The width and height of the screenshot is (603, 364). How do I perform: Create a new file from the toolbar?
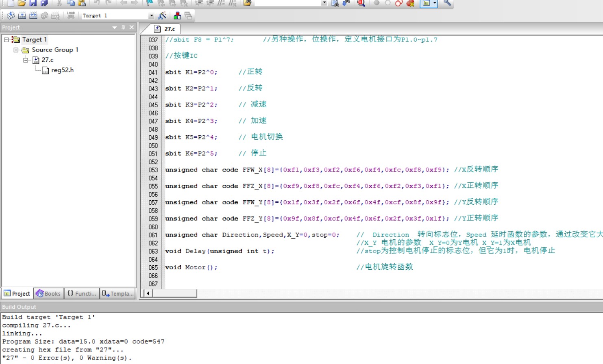coord(11,3)
